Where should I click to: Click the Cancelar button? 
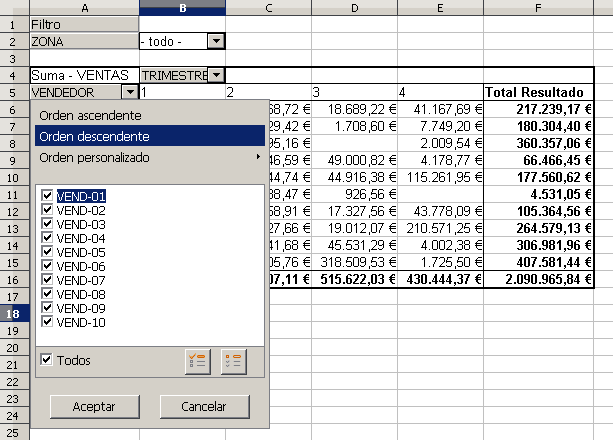(x=204, y=407)
